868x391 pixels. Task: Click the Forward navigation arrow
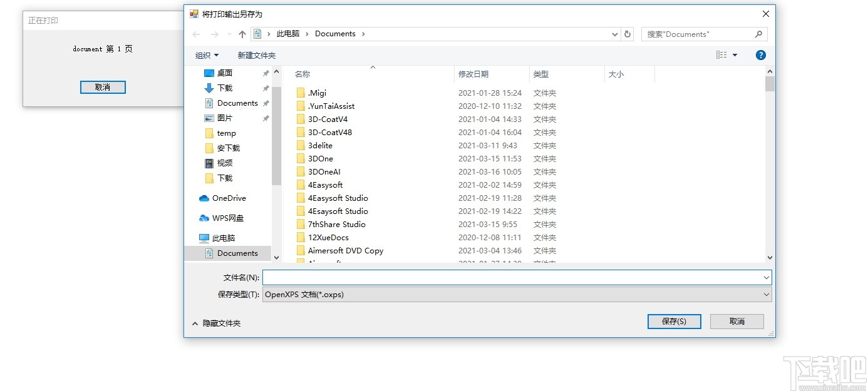[215, 34]
